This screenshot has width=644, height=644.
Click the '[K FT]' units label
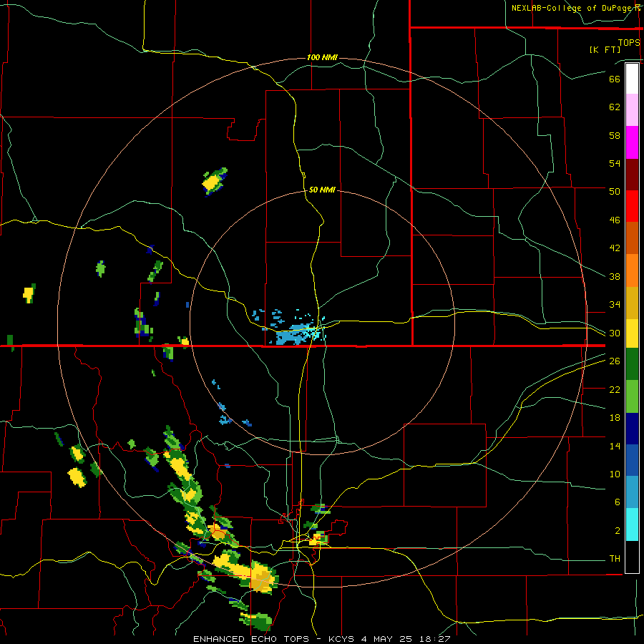point(605,49)
